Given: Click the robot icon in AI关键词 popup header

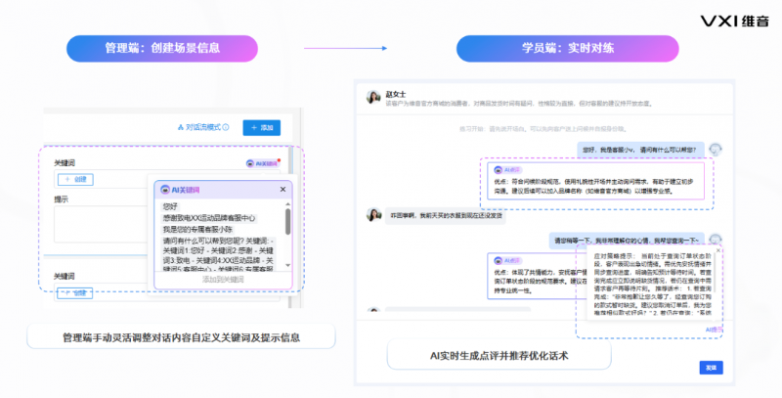Looking at the screenshot, I should [x=165, y=190].
